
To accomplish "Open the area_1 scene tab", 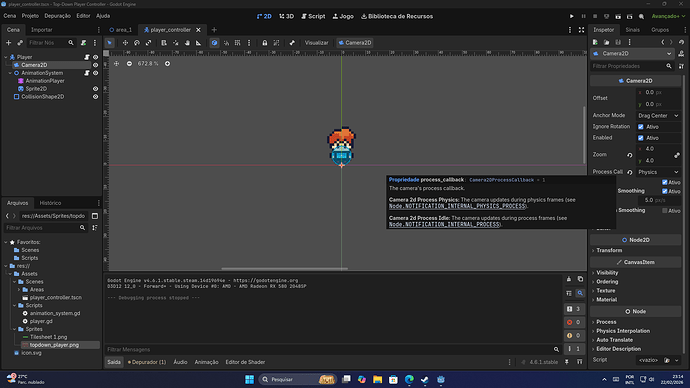I will point(121,30).
